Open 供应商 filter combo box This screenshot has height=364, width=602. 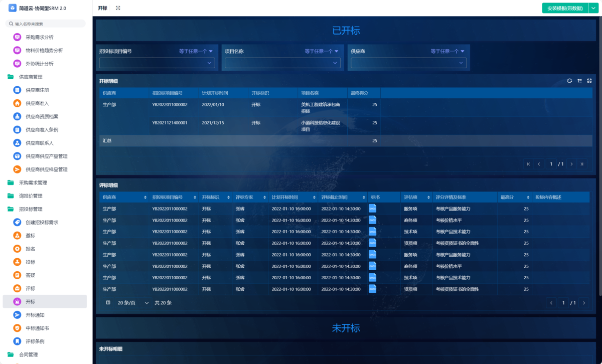coord(409,63)
